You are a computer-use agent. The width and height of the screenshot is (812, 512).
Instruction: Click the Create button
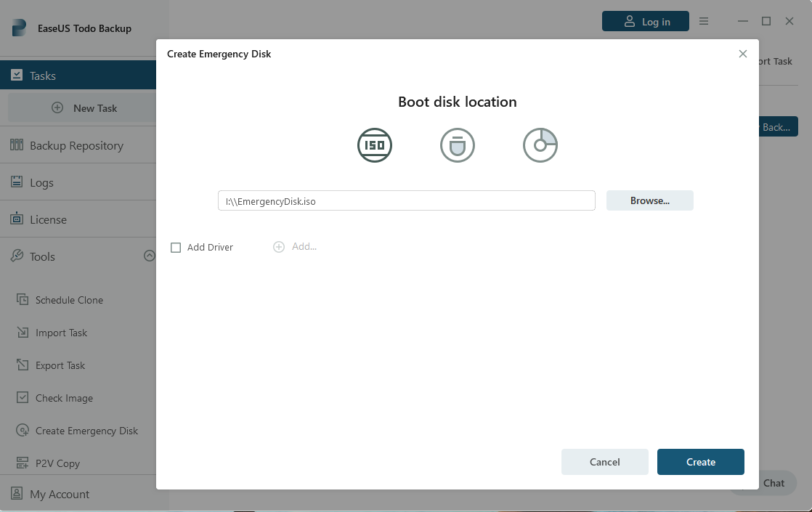[x=701, y=462]
